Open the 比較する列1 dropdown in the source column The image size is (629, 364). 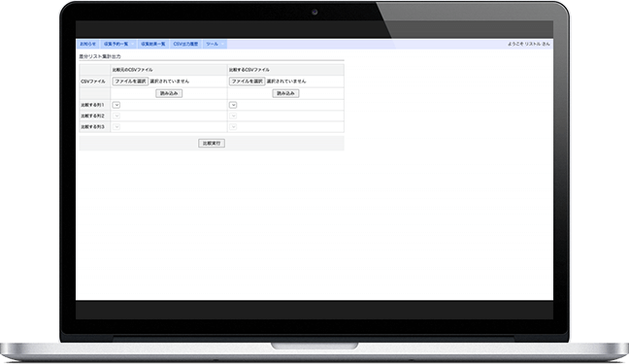pos(116,105)
